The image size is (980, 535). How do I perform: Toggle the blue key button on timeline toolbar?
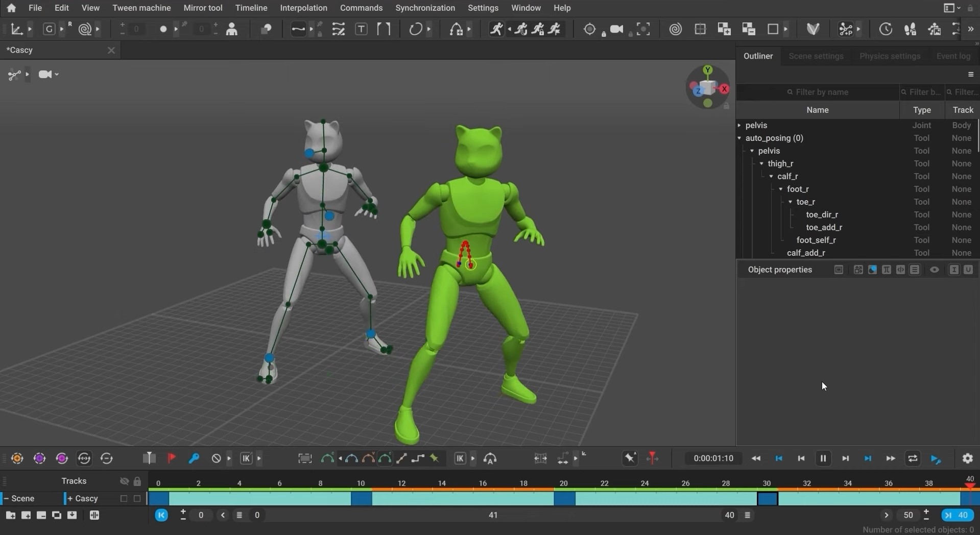tap(194, 458)
